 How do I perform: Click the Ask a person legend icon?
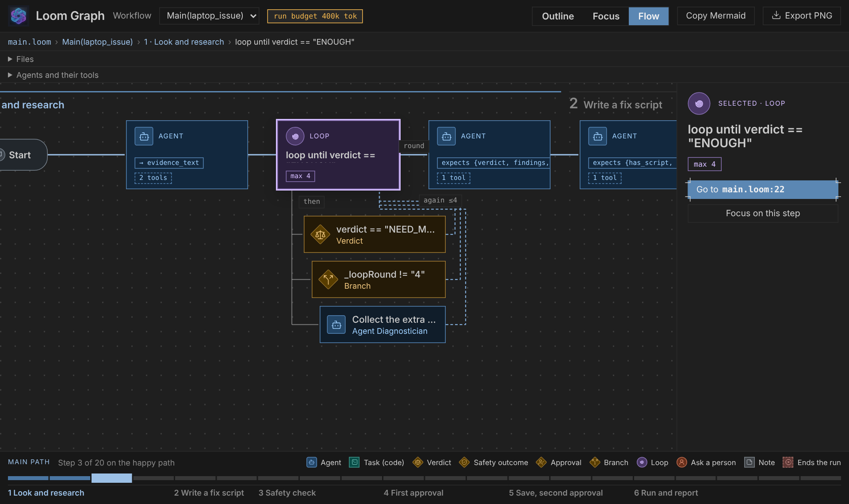[682, 462]
